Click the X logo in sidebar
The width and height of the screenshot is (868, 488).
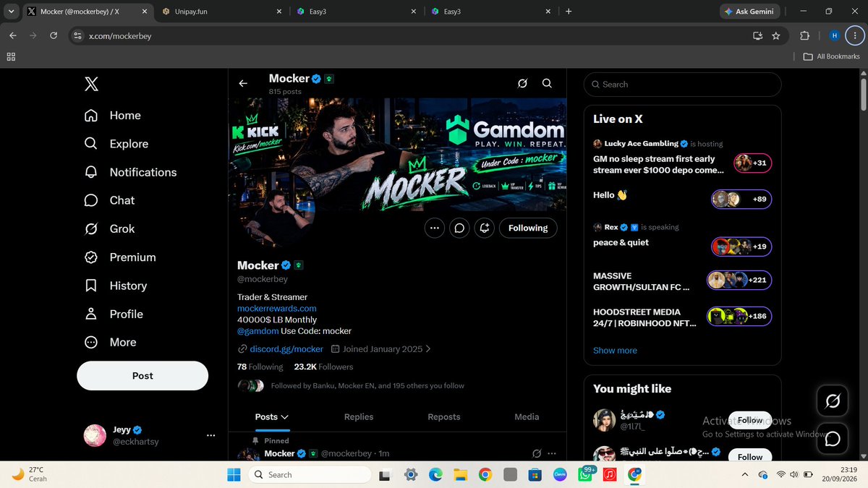pyautogui.click(x=91, y=85)
